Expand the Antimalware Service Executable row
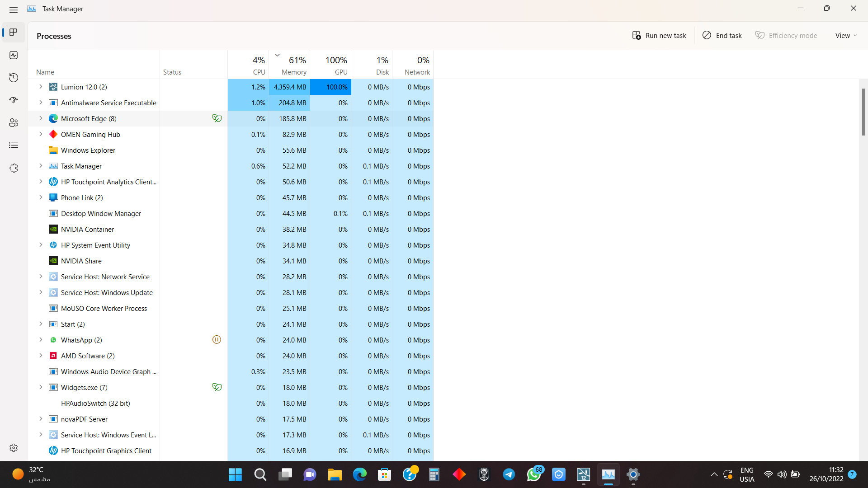The height and width of the screenshot is (488, 868). [41, 103]
